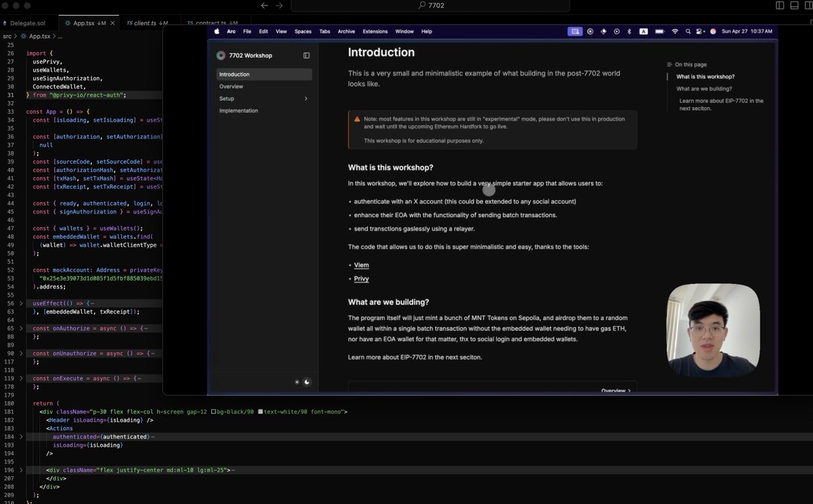The height and width of the screenshot is (504, 813).
Task: Click the presenter webcam thumbnail
Action: [x=713, y=330]
